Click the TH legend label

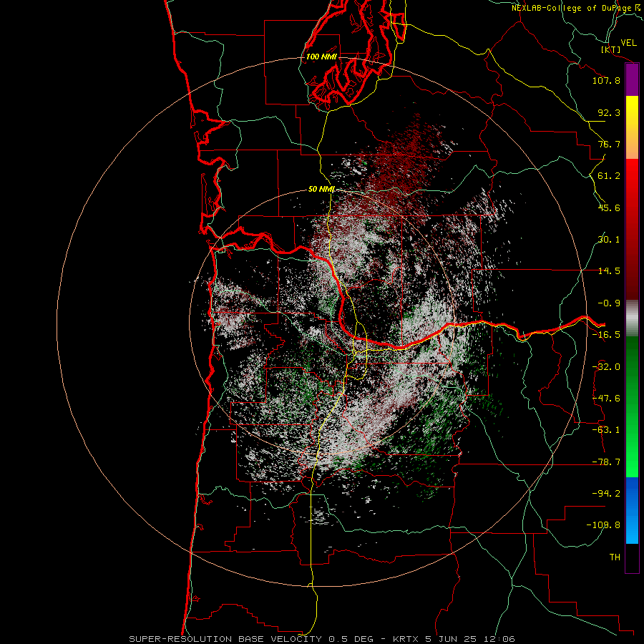[x=615, y=557]
